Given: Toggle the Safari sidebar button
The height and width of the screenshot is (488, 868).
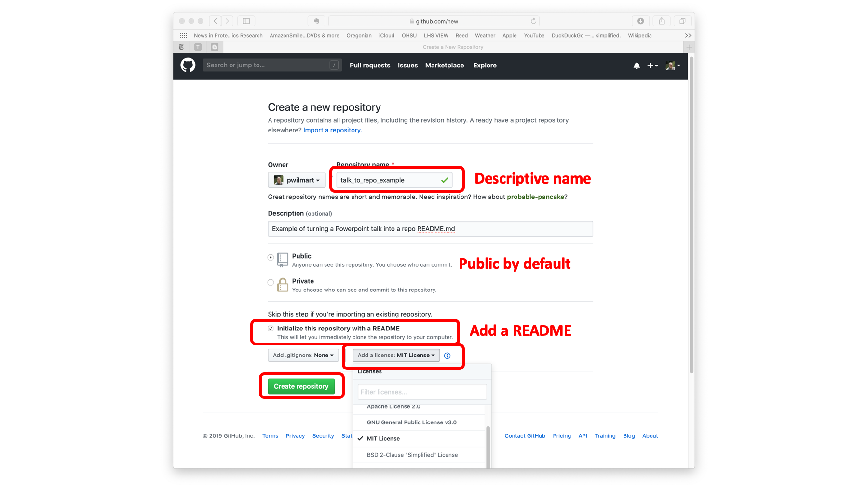Looking at the screenshot, I should [246, 21].
